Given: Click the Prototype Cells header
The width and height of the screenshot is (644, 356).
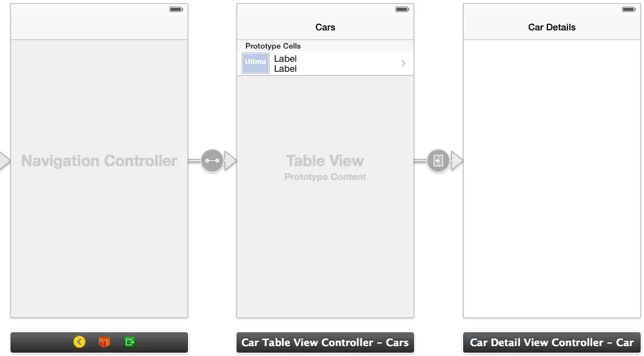Looking at the screenshot, I should 273,46.
